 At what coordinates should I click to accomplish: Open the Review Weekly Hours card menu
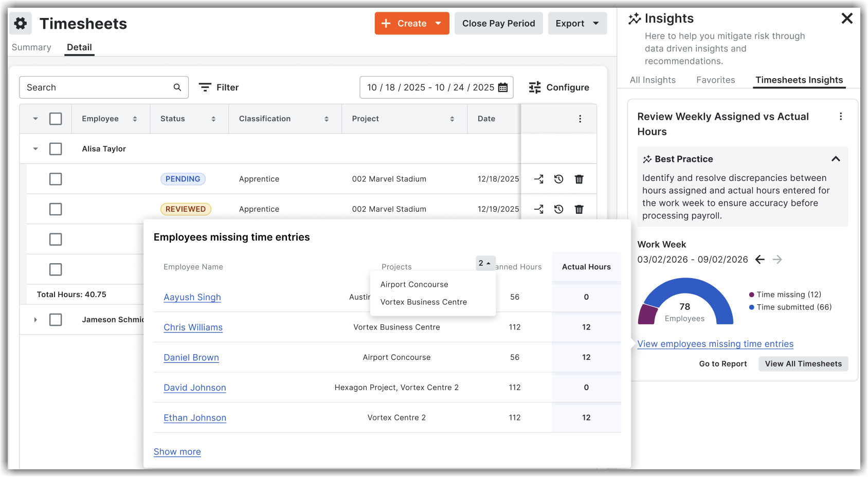click(x=841, y=116)
